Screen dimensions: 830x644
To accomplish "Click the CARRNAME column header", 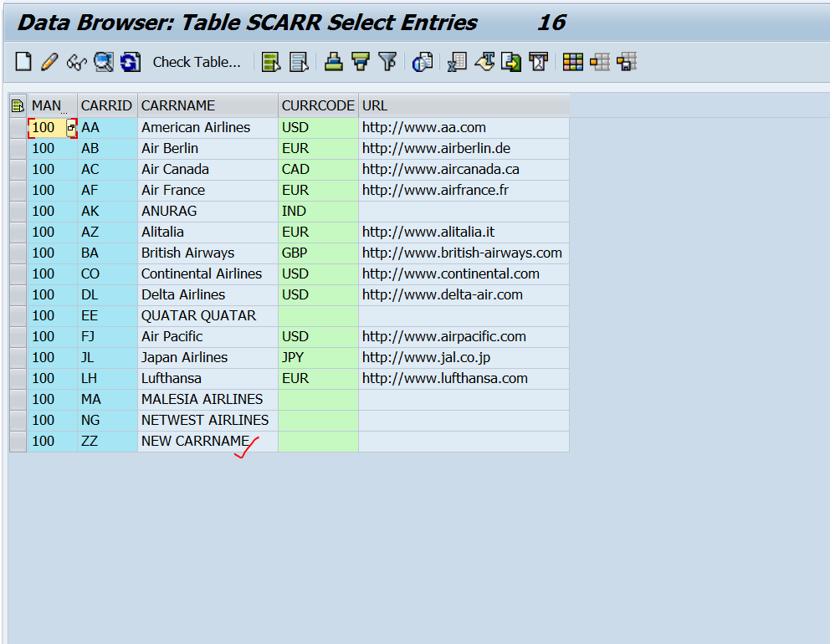I will click(x=208, y=106).
